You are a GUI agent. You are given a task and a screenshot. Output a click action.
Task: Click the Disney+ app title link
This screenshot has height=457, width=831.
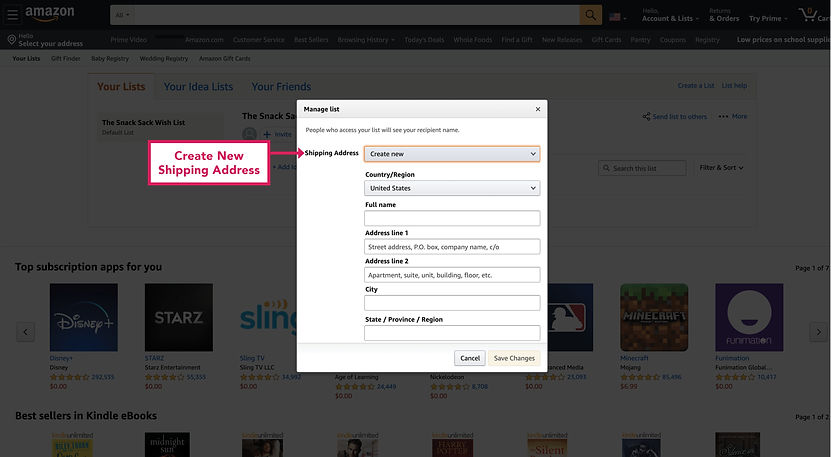point(61,358)
